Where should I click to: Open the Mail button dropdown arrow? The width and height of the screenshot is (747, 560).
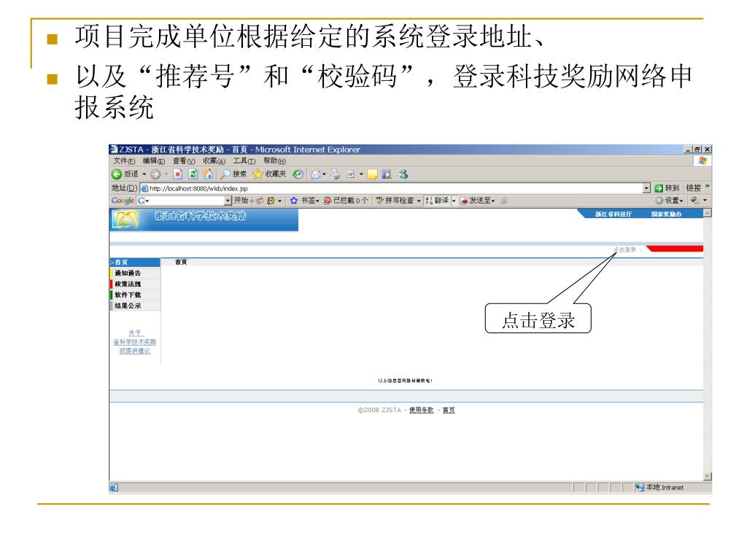pyautogui.click(x=324, y=174)
